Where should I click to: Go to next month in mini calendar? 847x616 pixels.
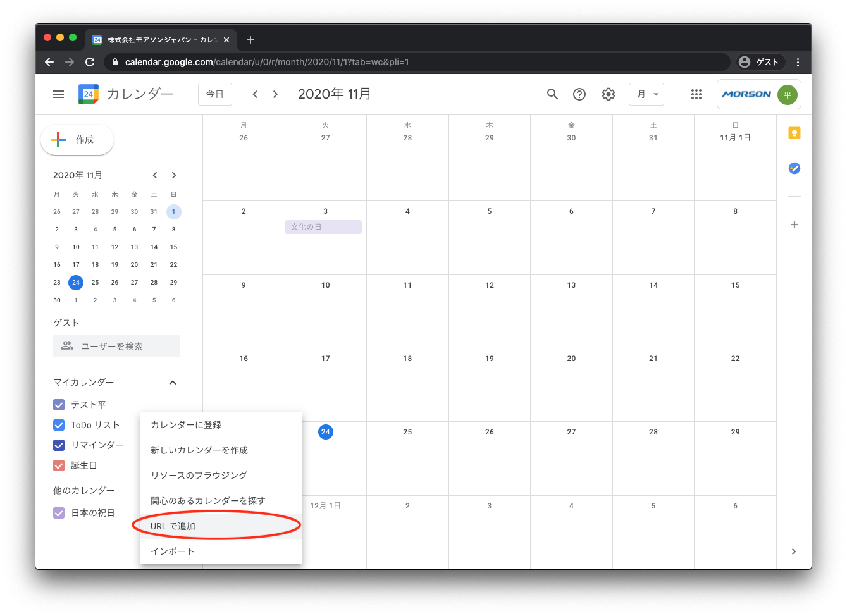click(173, 175)
